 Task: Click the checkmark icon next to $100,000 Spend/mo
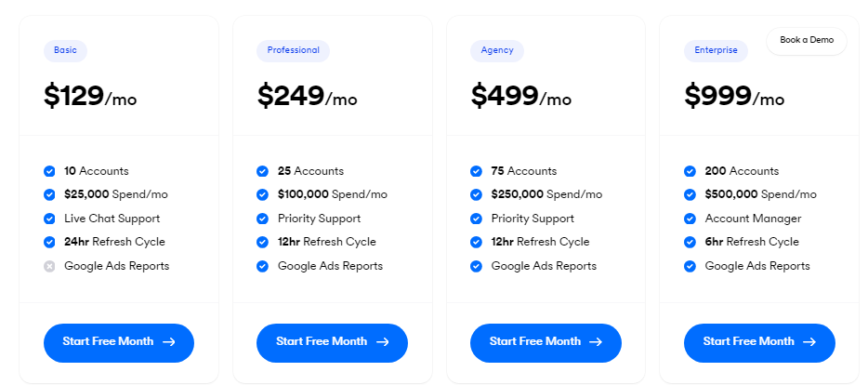click(x=262, y=195)
